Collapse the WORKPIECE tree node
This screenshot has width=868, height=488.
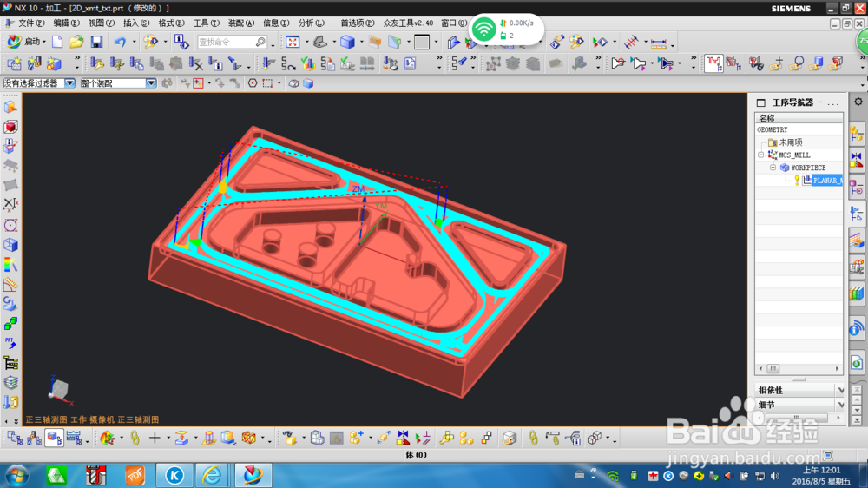tap(773, 168)
